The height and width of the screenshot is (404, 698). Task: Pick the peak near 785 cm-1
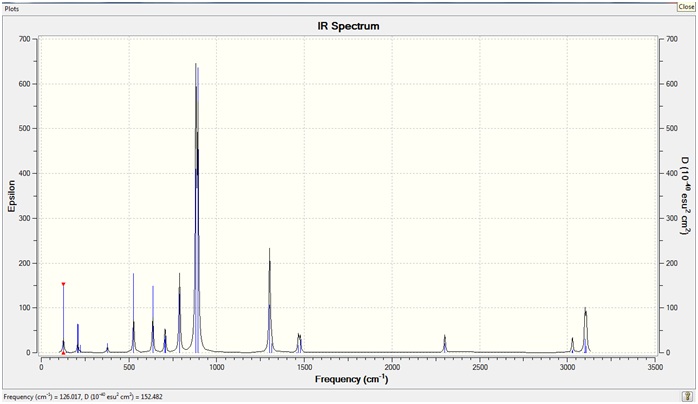click(x=179, y=313)
